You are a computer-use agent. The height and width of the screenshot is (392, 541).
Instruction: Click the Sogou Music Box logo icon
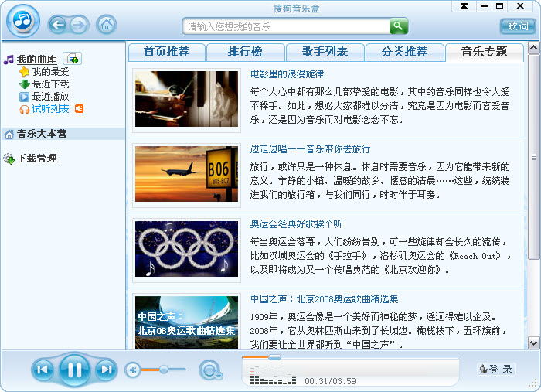[23, 21]
